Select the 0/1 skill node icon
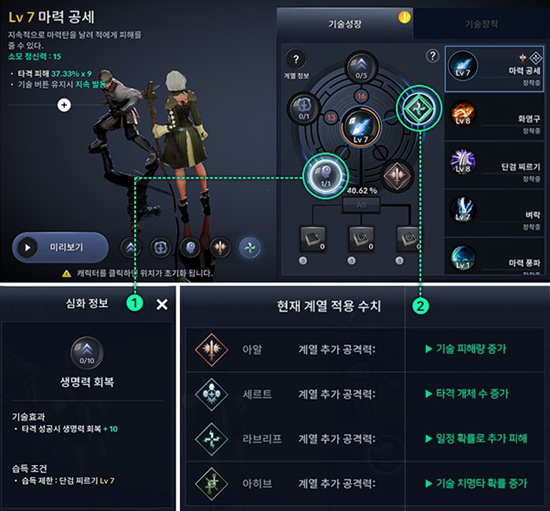Screen dimensions: 550x511 [x=303, y=108]
